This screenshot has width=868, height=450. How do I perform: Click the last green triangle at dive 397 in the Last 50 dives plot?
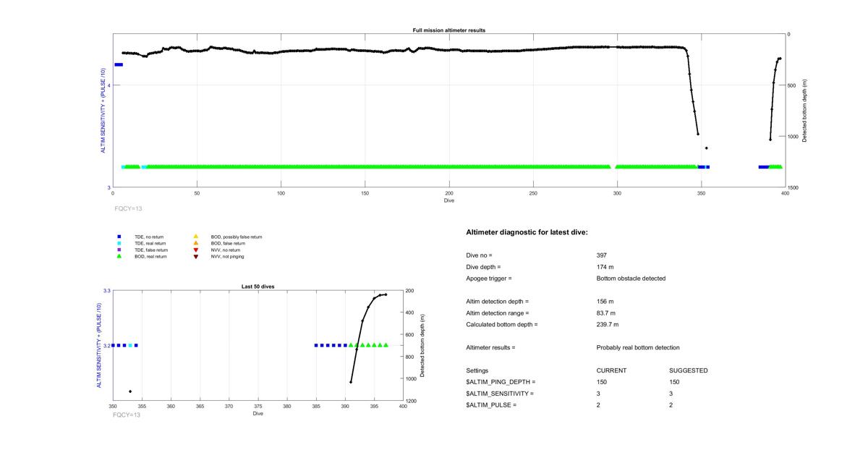(x=386, y=345)
